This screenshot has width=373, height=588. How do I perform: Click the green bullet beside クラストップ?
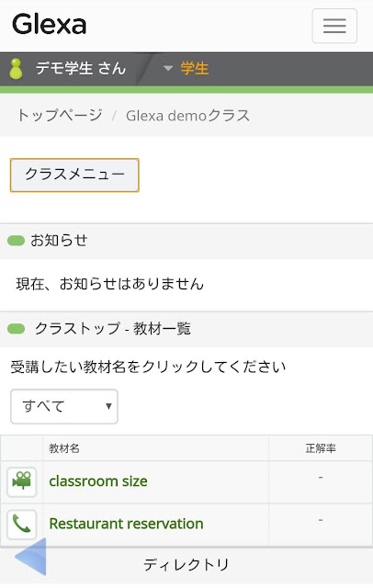pyautogui.click(x=17, y=329)
